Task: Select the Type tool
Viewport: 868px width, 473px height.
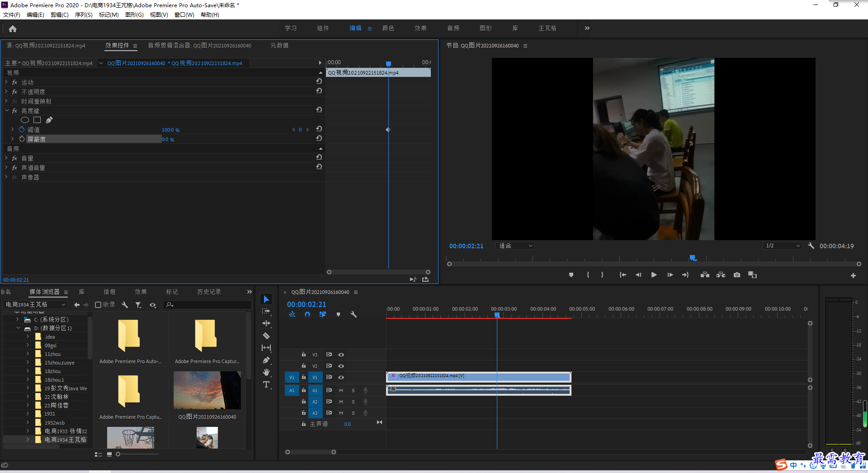Action: [266, 384]
